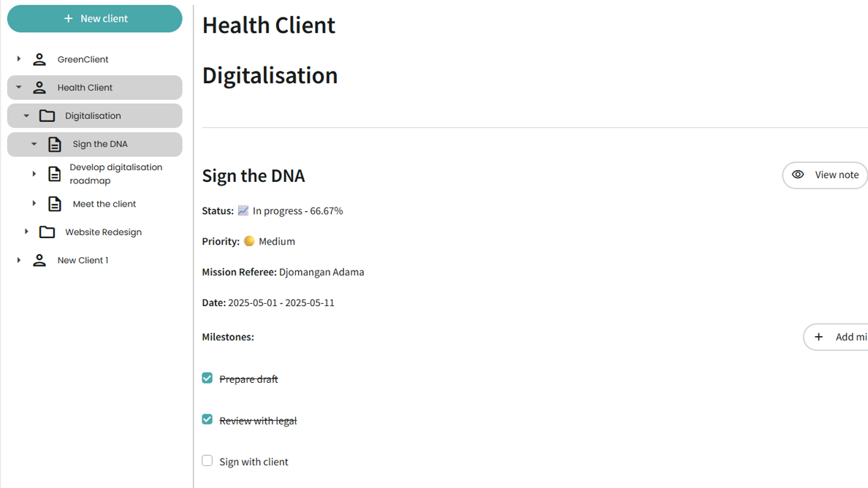Click the New Client 1 person icon
Viewport: 868px width, 488px height.
39,260
